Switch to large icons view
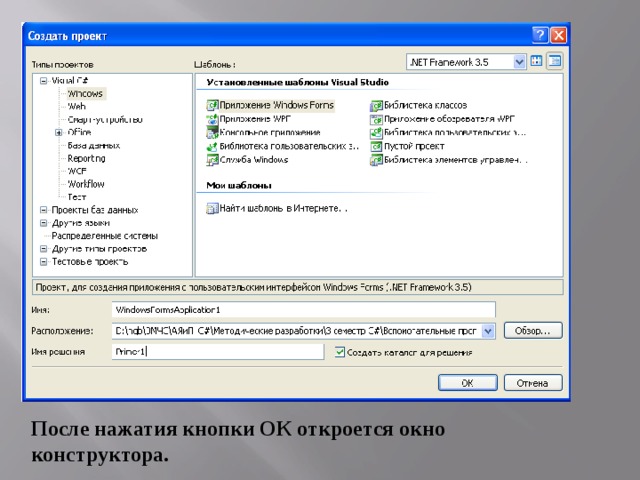 click(536, 62)
